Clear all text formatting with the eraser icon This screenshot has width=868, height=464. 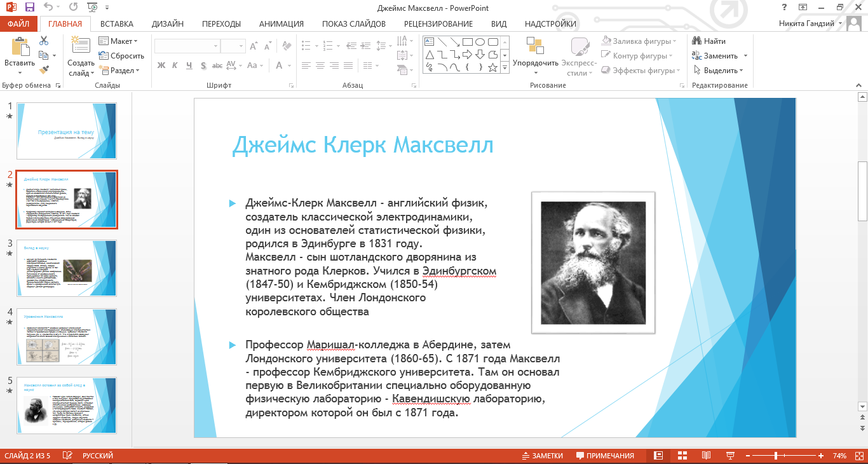point(287,46)
